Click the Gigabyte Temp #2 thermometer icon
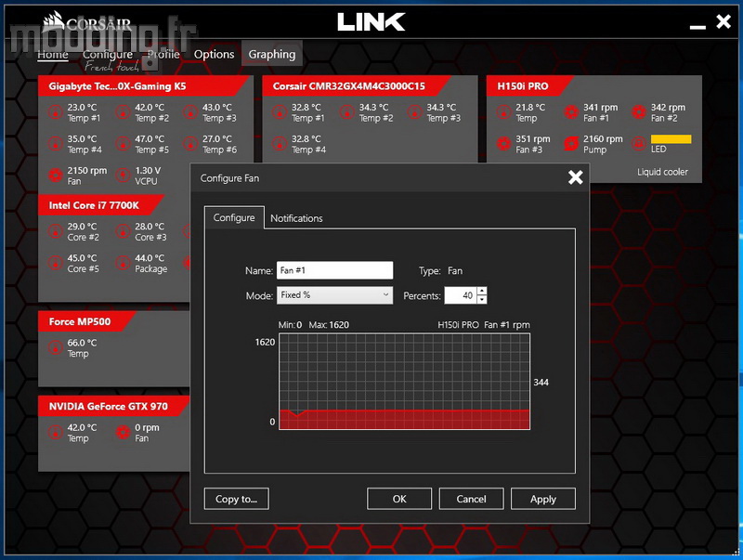 tap(124, 112)
